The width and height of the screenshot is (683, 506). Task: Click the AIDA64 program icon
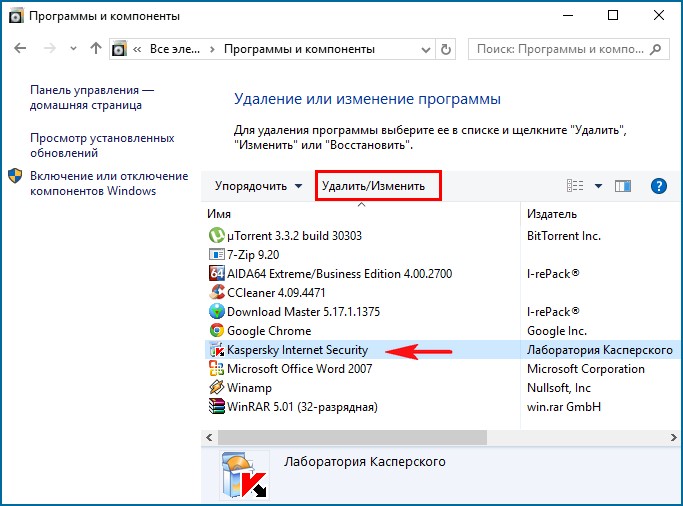(x=216, y=273)
